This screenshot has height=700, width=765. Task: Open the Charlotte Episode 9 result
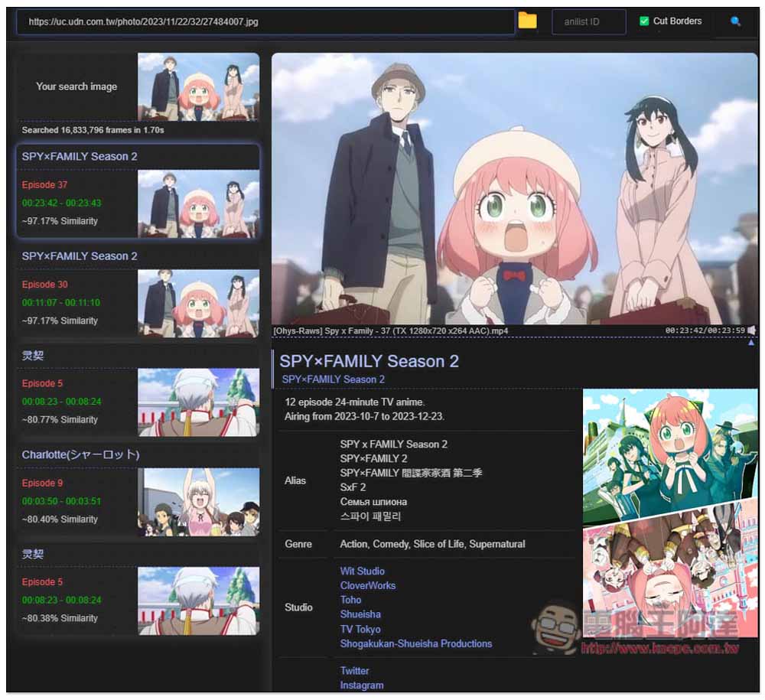tap(138, 490)
